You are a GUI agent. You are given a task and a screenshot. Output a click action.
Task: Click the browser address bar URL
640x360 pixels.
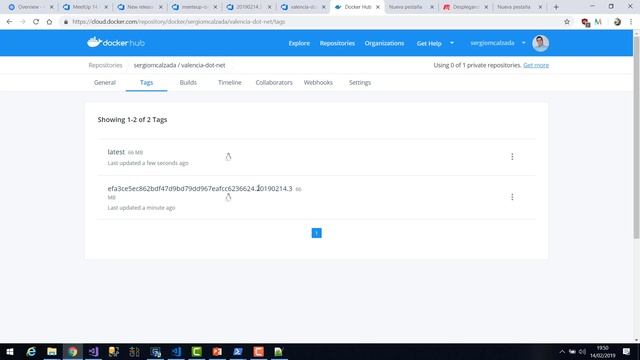coord(179,22)
